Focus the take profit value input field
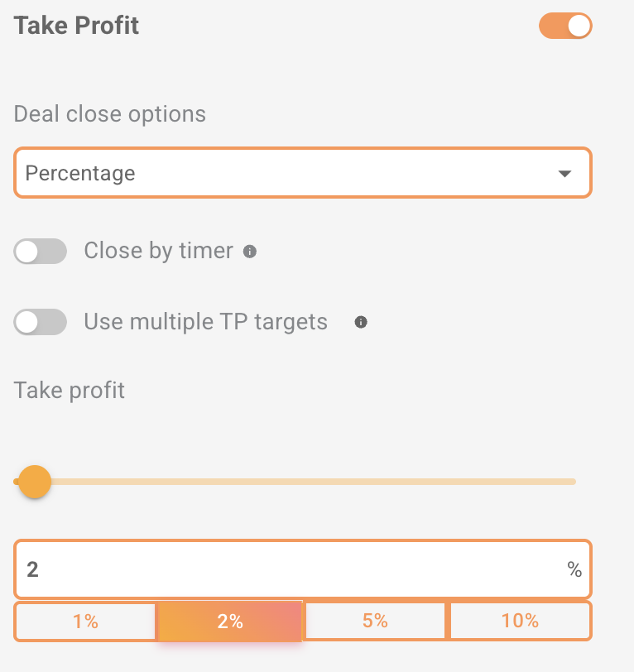This screenshot has height=672, width=634. (290, 569)
